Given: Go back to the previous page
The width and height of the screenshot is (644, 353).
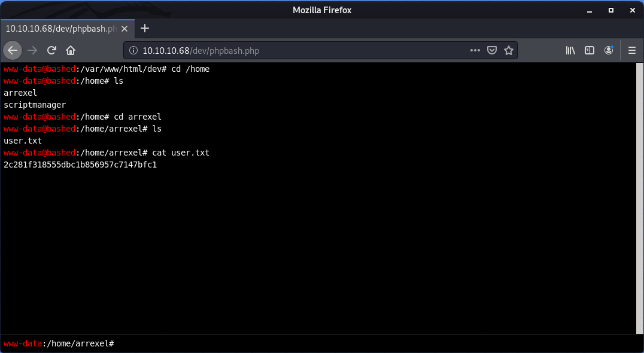Looking at the screenshot, I should click(x=13, y=50).
